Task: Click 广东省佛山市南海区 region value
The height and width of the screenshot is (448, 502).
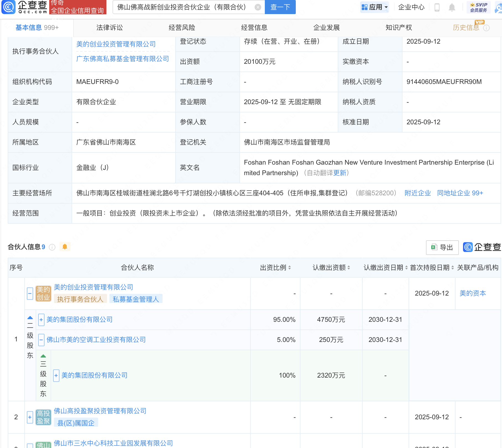Action: click(x=106, y=142)
